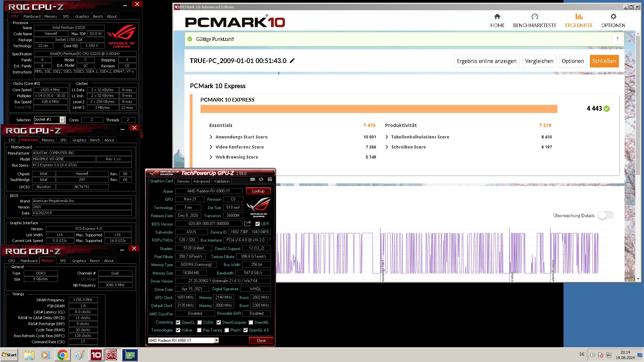
Task: Click the orange PCMark 10 Express score bar
Action: 379,109
